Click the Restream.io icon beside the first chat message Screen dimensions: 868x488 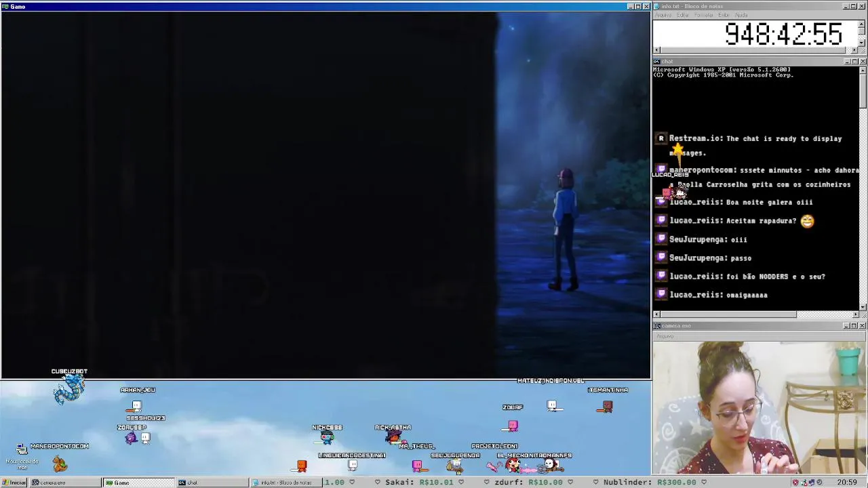(x=661, y=138)
